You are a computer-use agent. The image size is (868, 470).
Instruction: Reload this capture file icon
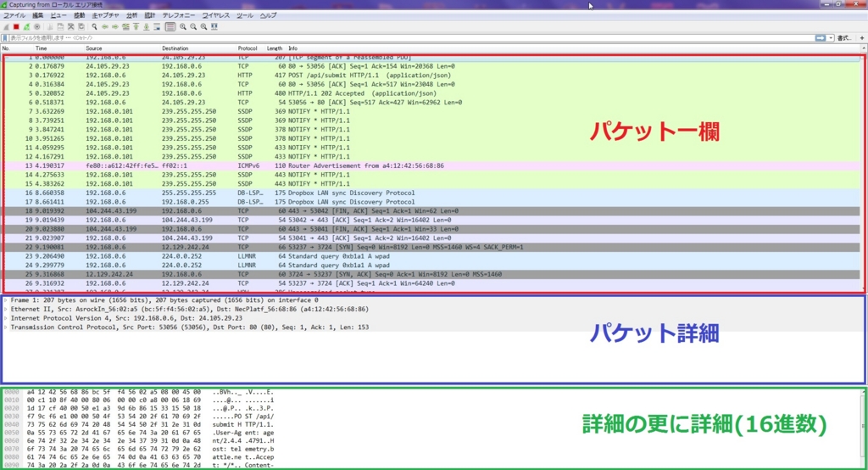(81, 26)
